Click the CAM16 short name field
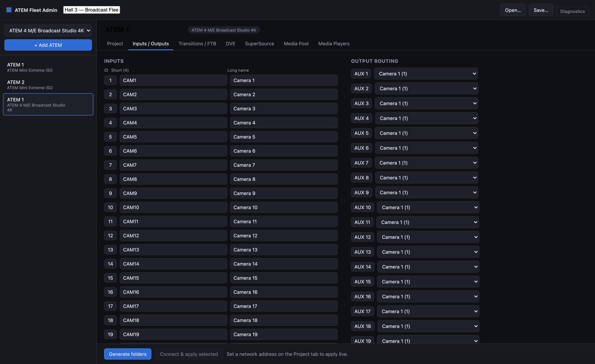This screenshot has width=595, height=364. point(173,292)
